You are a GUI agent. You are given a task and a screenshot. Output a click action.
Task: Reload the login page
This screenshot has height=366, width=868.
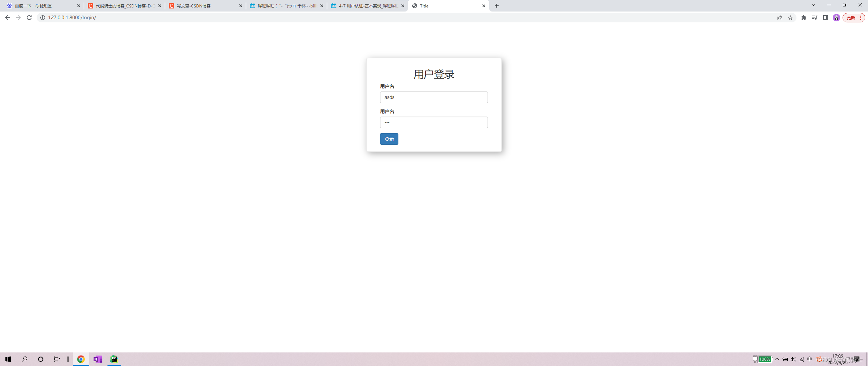29,18
